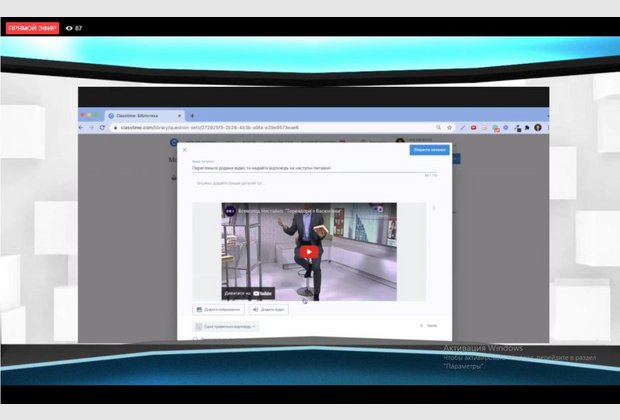This screenshot has width=620, height=420.
Task: Click the 'Додати аудіо' add audio button
Action: click(x=270, y=310)
